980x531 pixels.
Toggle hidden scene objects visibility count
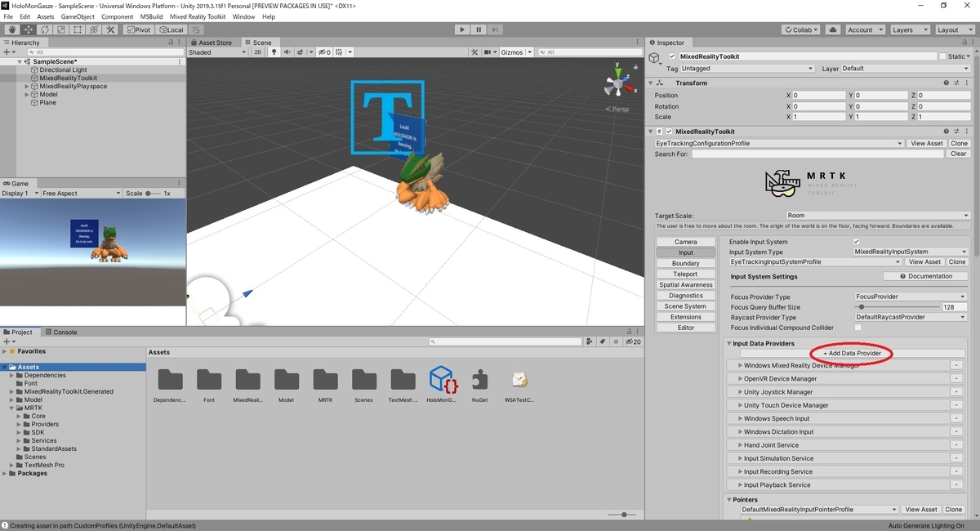pos(325,52)
